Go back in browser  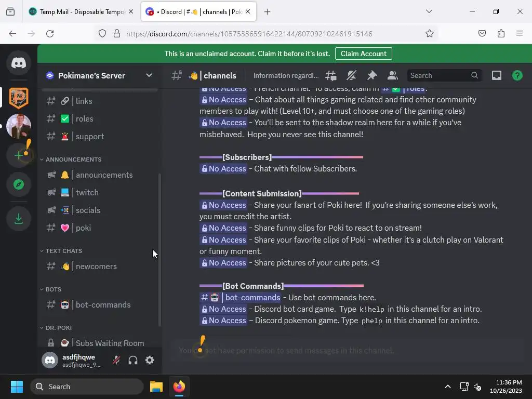pyautogui.click(x=12, y=34)
